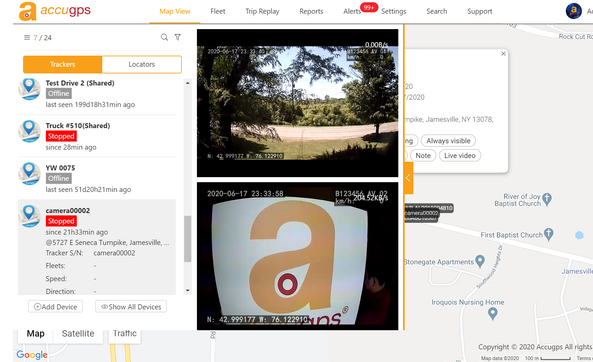Click Iroquois Nursing Home map pin

click(492, 313)
